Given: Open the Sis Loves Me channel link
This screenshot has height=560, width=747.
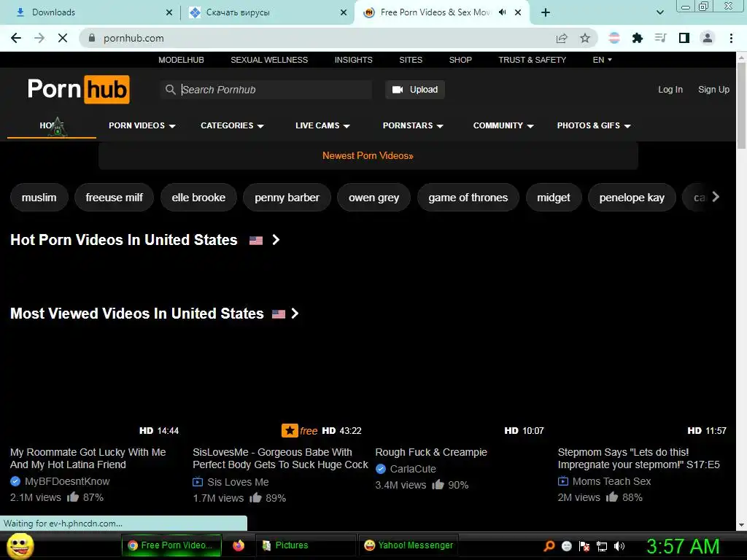Looking at the screenshot, I should (238, 482).
